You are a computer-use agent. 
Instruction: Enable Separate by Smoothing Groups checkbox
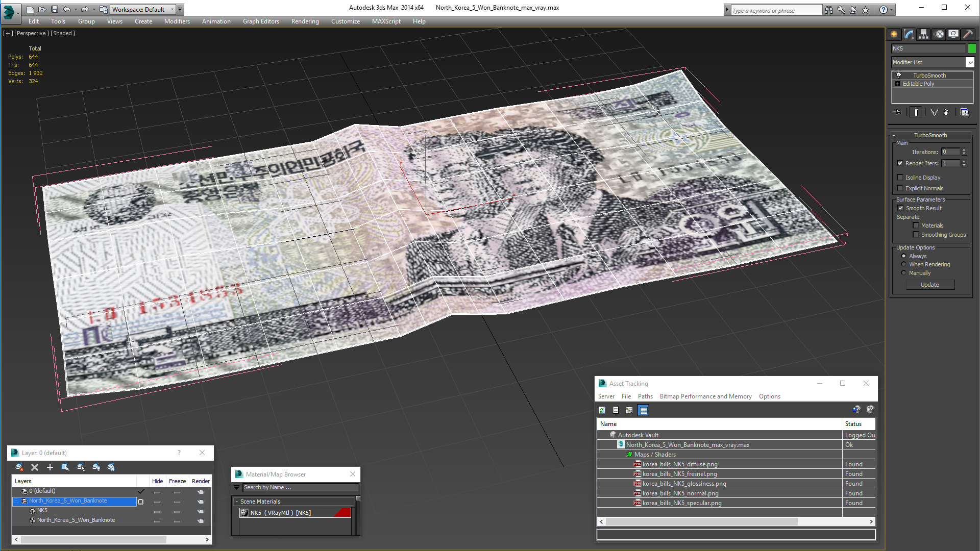tap(916, 235)
